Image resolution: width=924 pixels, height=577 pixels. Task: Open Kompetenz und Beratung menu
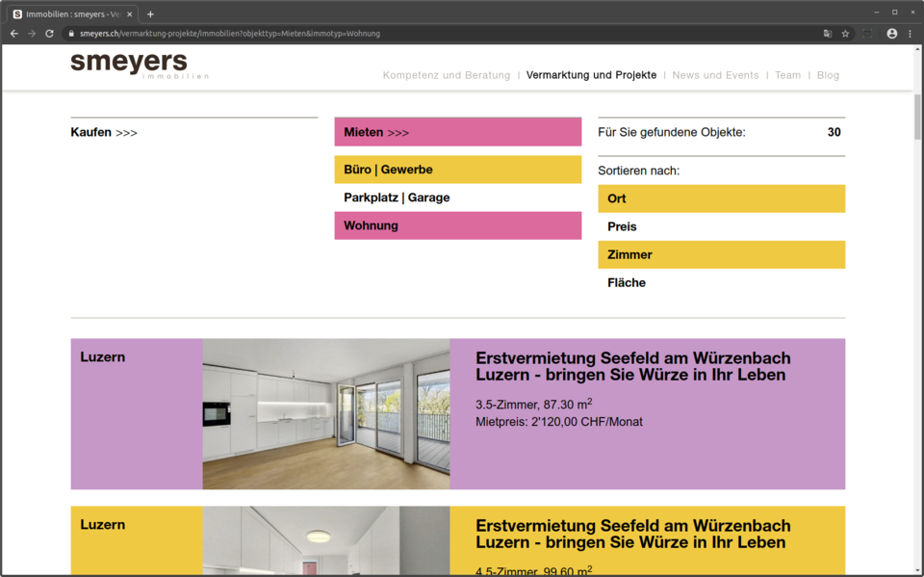pos(446,75)
